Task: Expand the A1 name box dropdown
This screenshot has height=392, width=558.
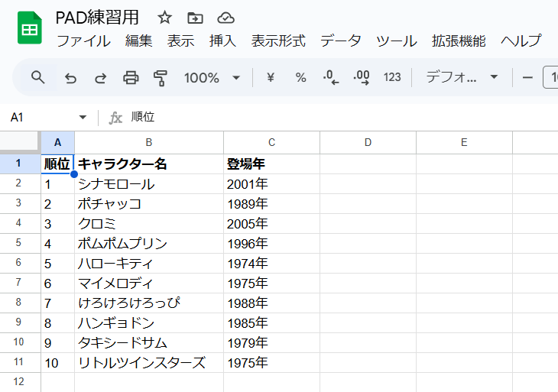Action: 83,117
